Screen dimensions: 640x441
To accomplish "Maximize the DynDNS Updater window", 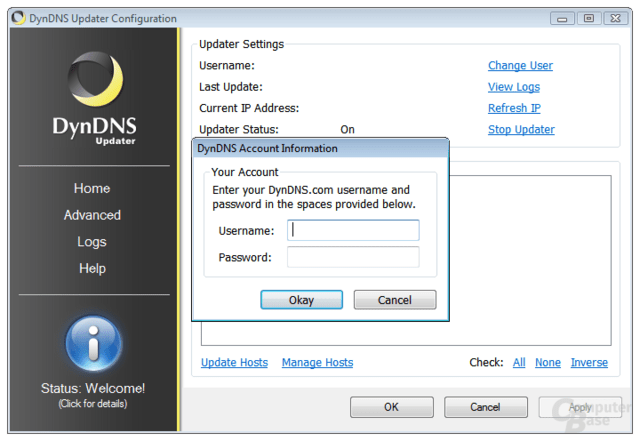I will pos(589,18).
